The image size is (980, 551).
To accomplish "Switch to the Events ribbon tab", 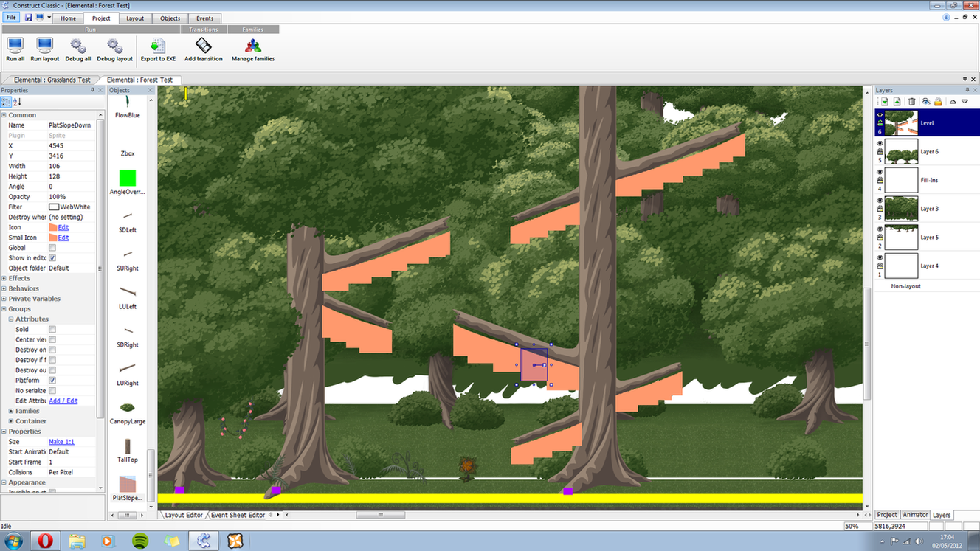I will tap(204, 18).
